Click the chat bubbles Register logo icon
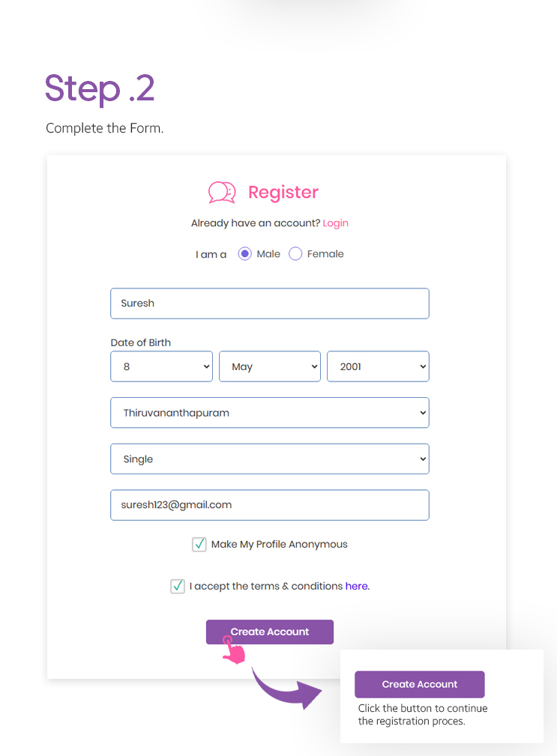The width and height of the screenshot is (557, 756). pos(221,193)
